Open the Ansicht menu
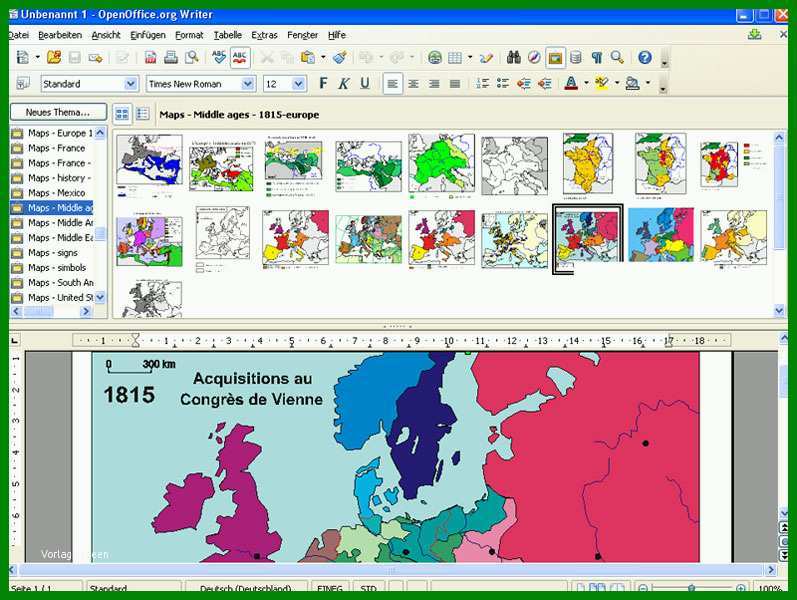This screenshot has height=600, width=797. 106,35
